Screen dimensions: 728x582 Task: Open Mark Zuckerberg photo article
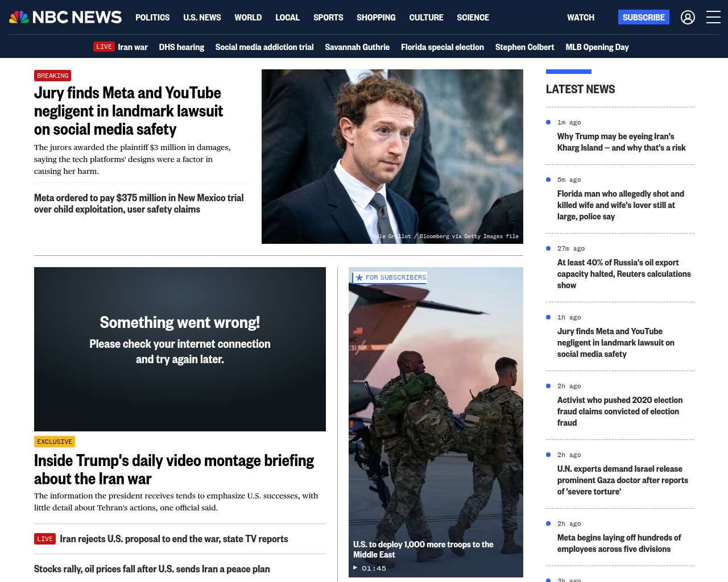(392, 156)
